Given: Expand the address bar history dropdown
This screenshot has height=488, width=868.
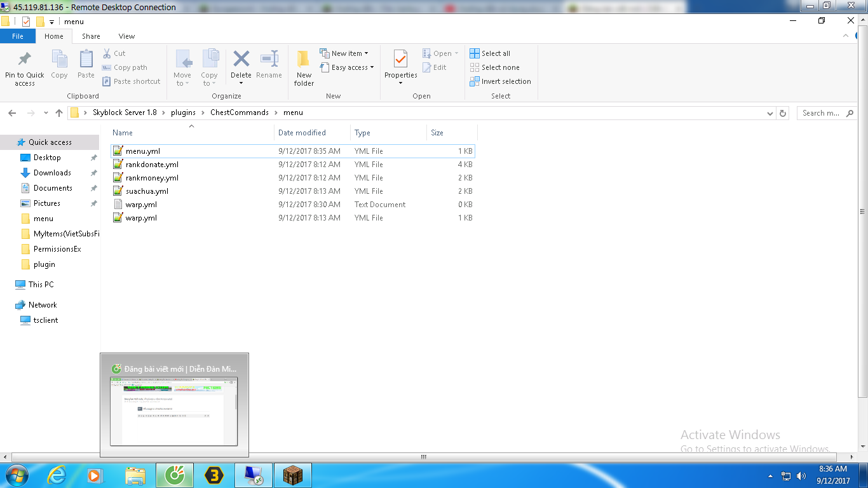Looking at the screenshot, I should 770,113.
